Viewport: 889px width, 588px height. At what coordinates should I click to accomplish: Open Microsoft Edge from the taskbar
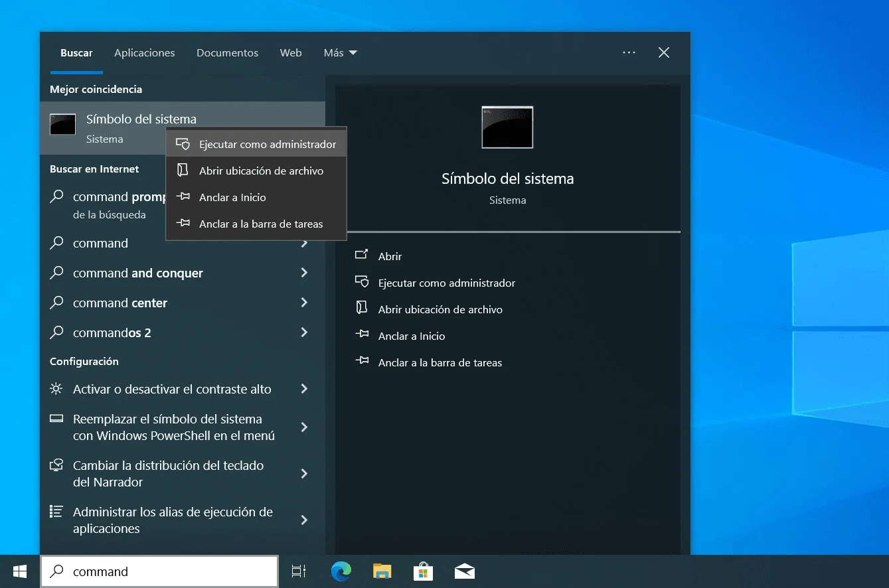pos(341,571)
